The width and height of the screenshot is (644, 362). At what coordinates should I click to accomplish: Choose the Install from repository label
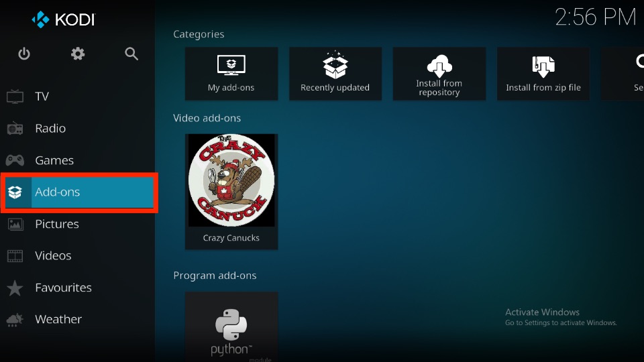pyautogui.click(x=439, y=88)
